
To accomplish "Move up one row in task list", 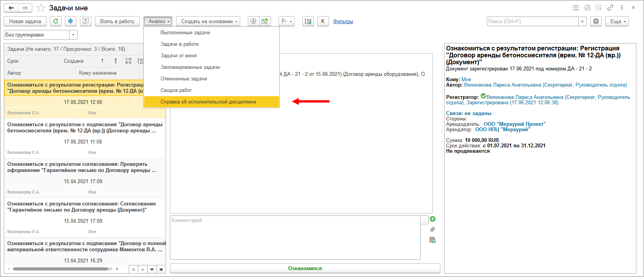I will pos(143,269).
